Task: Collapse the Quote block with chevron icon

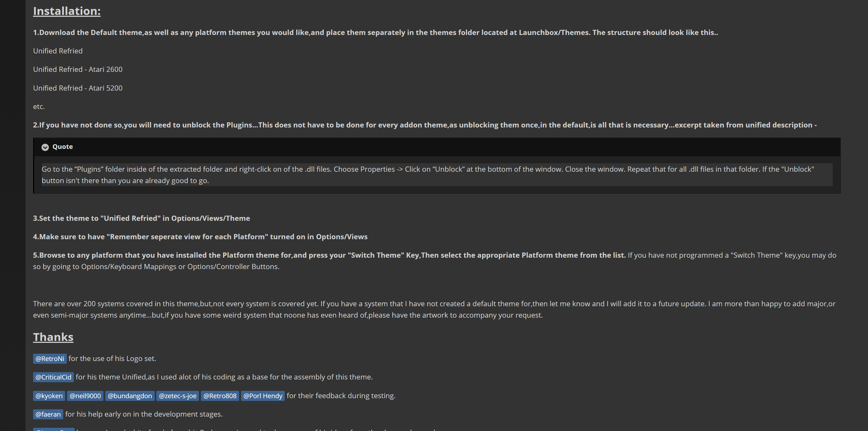Action: pyautogui.click(x=45, y=147)
